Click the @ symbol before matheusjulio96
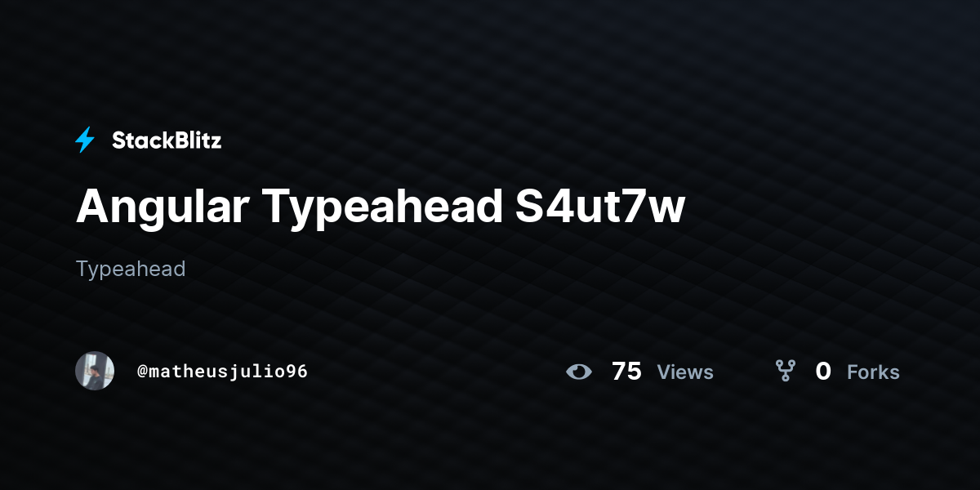The image size is (980, 490). pos(142,372)
